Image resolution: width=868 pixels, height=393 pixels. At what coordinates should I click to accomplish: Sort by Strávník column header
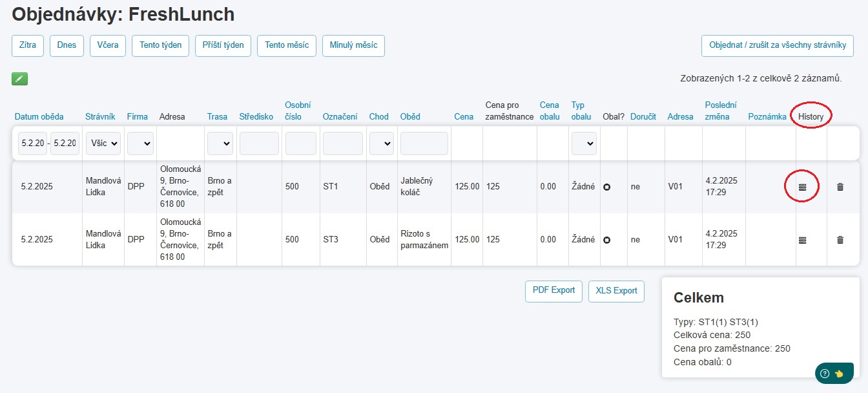point(100,117)
